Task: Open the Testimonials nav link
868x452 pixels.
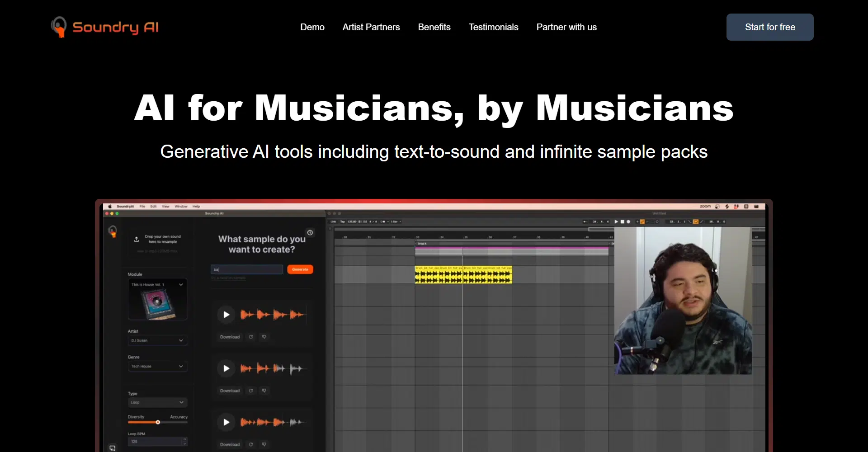Action: click(493, 27)
